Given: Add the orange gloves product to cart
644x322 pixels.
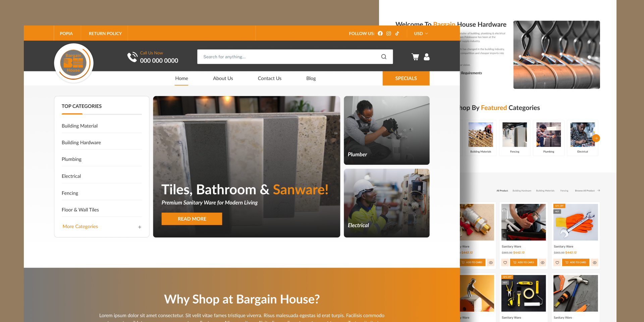Looking at the screenshot, I should coord(576,263).
